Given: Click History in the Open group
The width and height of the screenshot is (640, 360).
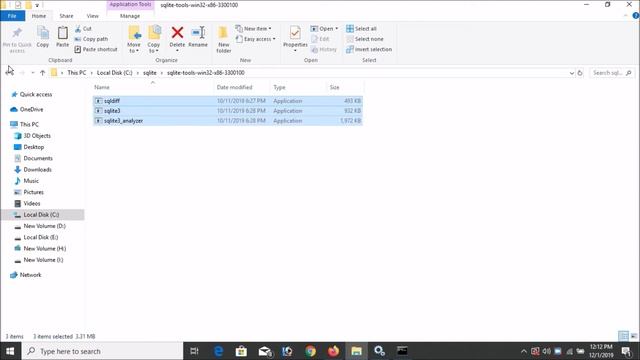Looking at the screenshot, I should pyautogui.click(x=324, y=49).
